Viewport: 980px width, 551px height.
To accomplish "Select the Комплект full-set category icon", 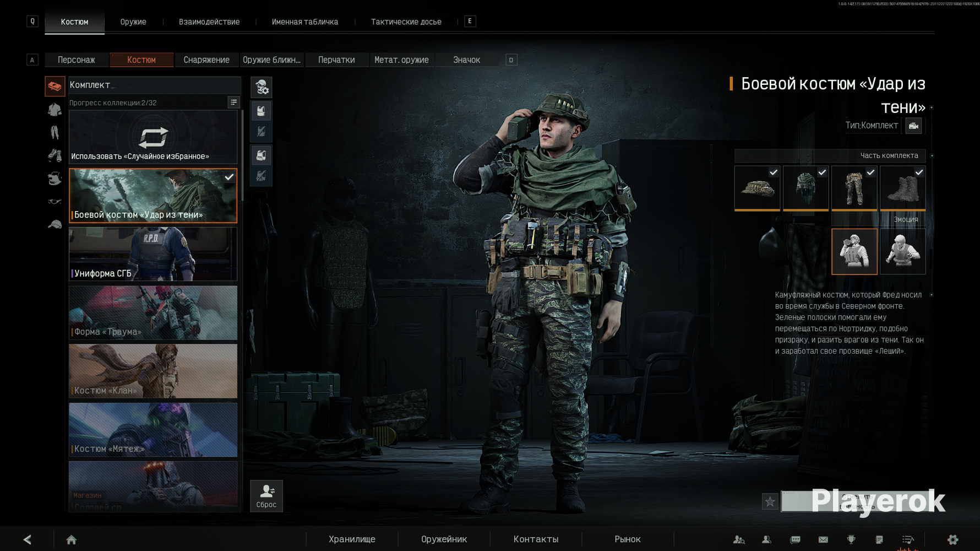I will tap(55, 86).
